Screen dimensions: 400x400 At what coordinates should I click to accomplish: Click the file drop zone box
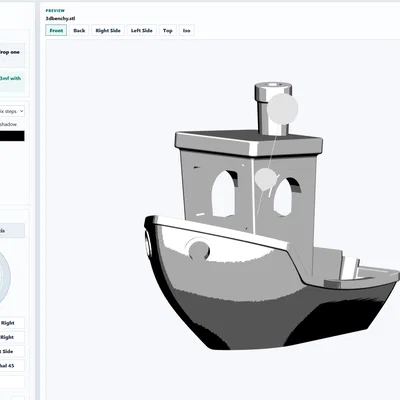coord(12,55)
